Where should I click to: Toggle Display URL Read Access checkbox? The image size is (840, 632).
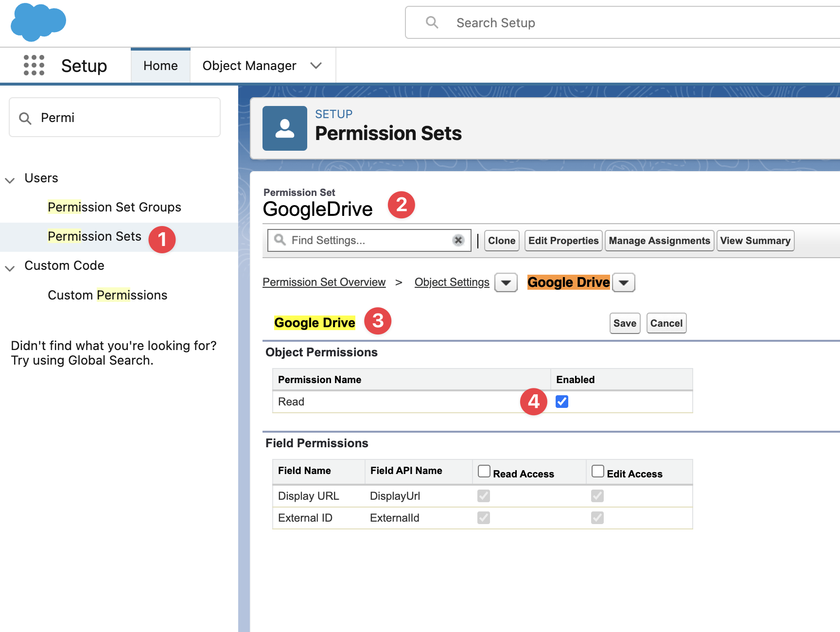(484, 496)
